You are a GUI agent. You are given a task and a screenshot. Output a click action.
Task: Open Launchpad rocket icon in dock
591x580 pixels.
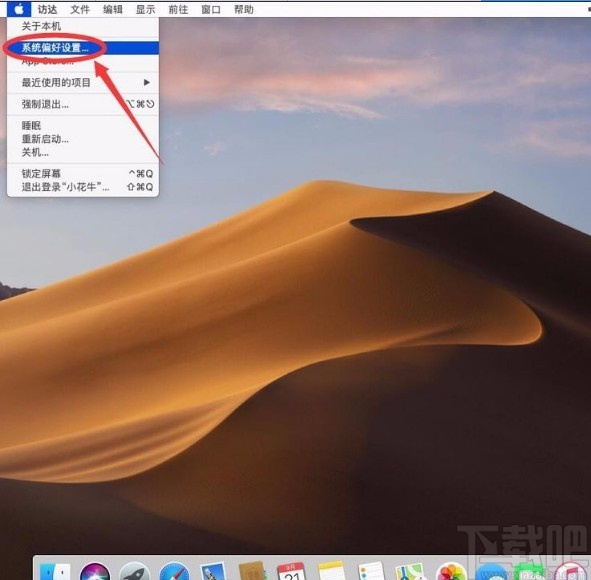[135, 571]
